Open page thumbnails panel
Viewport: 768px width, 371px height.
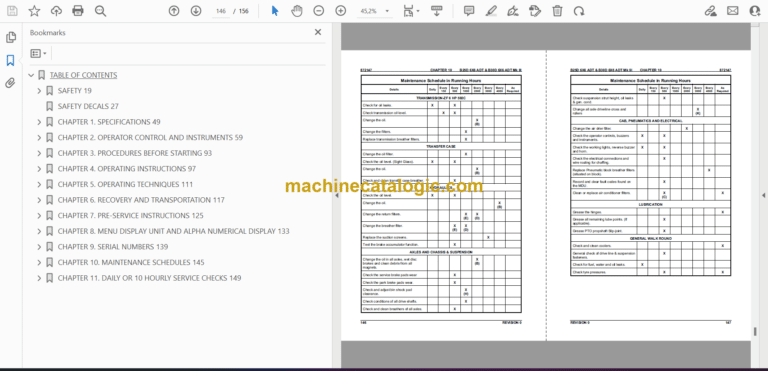click(x=11, y=37)
